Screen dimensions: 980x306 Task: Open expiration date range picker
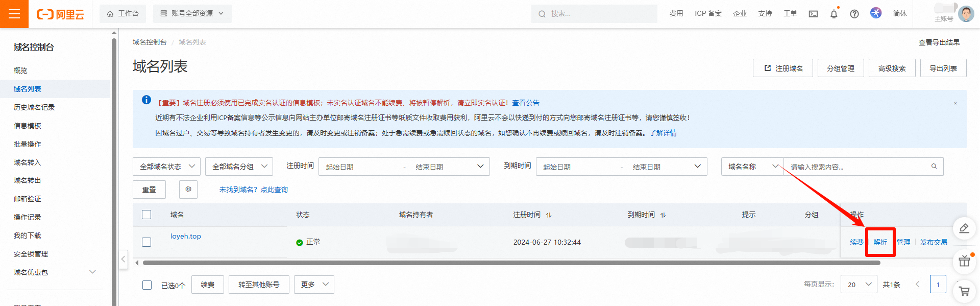(622, 167)
